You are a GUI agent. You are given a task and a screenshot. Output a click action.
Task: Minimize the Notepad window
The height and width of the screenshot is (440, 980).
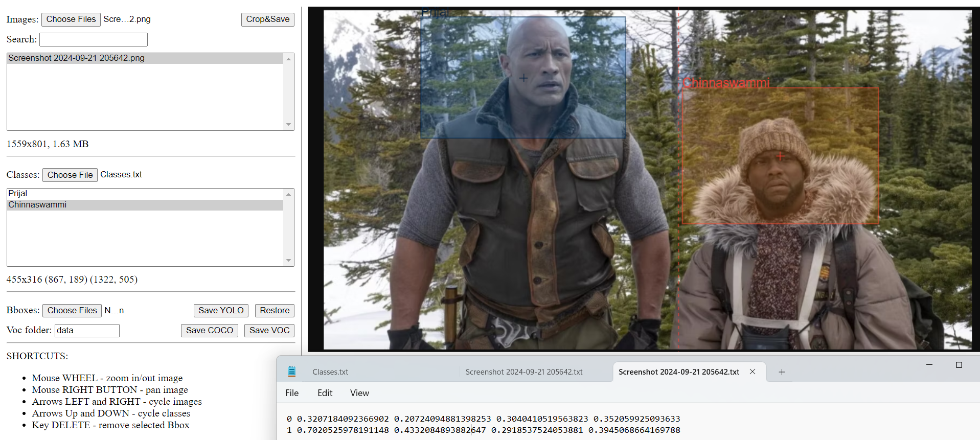(929, 364)
